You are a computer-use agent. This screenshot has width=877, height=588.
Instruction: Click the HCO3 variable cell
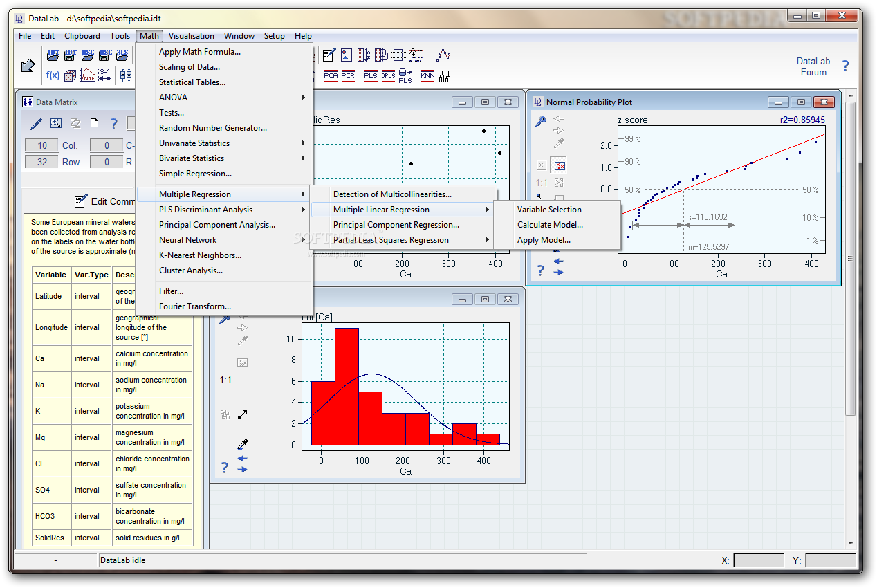53,516
